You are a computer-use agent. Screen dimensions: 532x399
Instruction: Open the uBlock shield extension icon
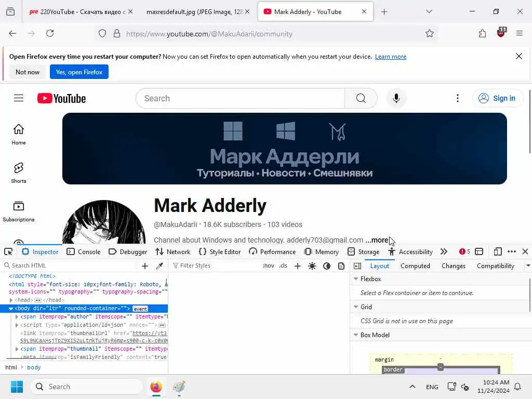501,33
